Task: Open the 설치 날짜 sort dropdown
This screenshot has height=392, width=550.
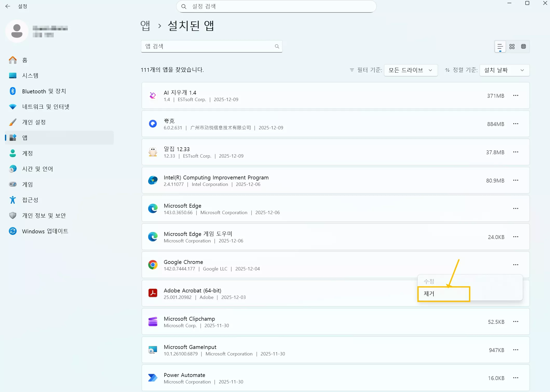Action: 504,70
